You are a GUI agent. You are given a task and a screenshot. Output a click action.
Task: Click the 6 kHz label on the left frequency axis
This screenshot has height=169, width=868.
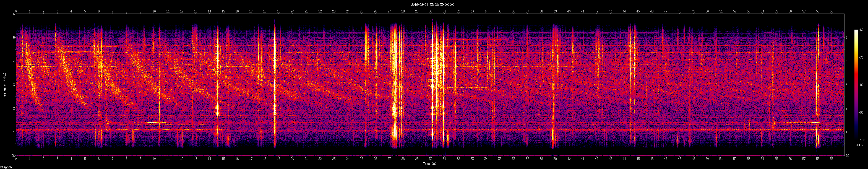[x=14, y=14]
